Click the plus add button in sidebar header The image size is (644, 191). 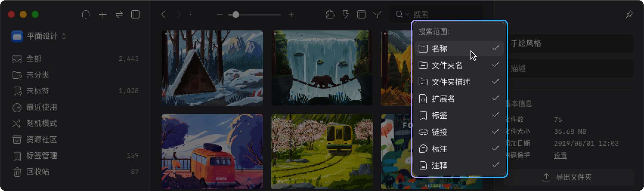[103, 14]
